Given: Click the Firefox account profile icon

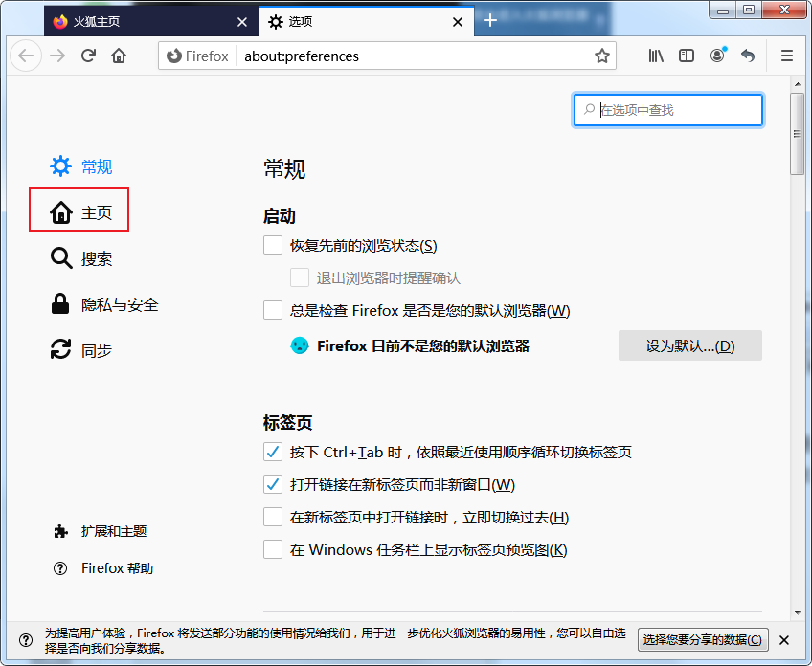Looking at the screenshot, I should tap(717, 55).
